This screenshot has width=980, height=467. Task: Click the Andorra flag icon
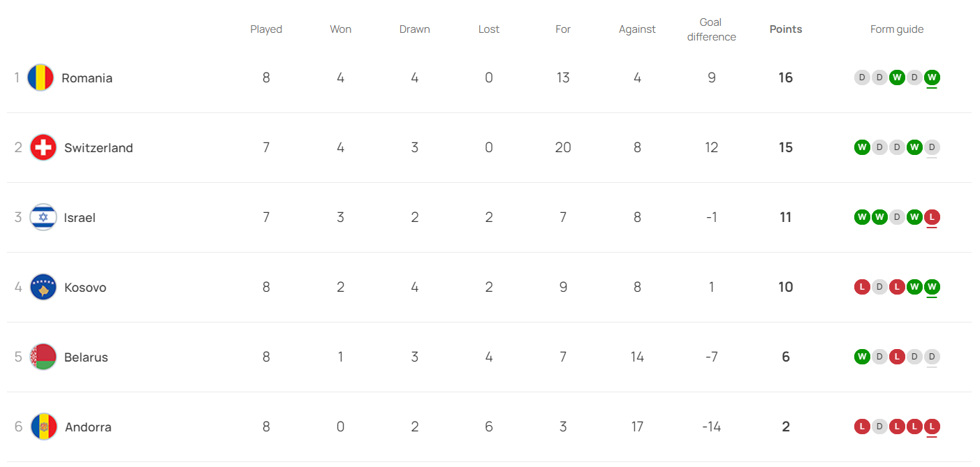44,427
